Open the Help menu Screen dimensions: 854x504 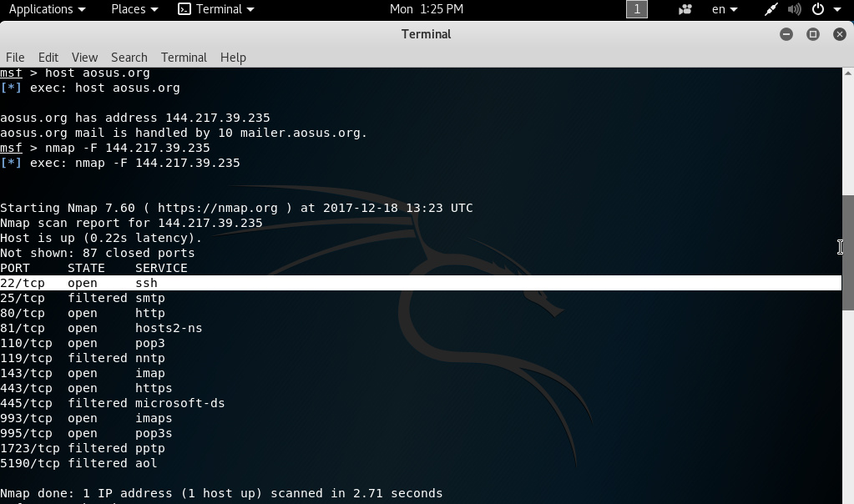233,58
